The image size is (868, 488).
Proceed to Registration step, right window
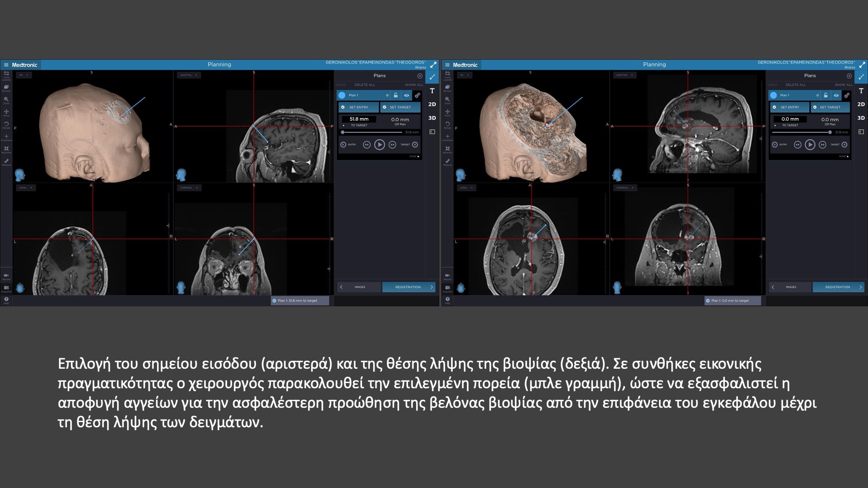tap(838, 287)
